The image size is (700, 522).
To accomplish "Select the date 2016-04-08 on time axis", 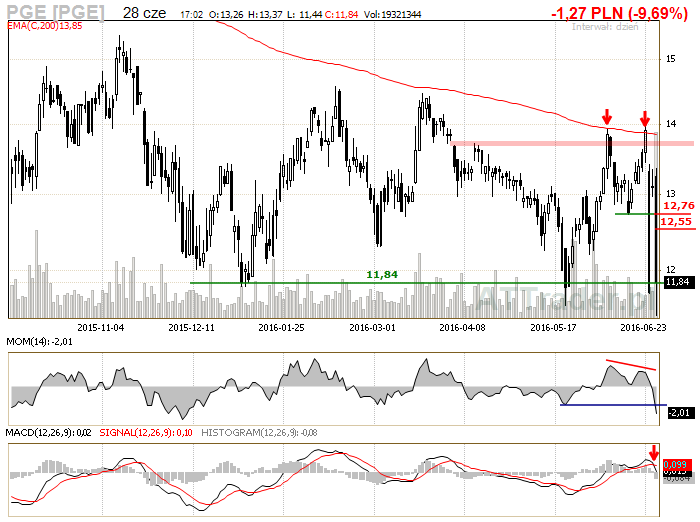I will tap(462, 328).
